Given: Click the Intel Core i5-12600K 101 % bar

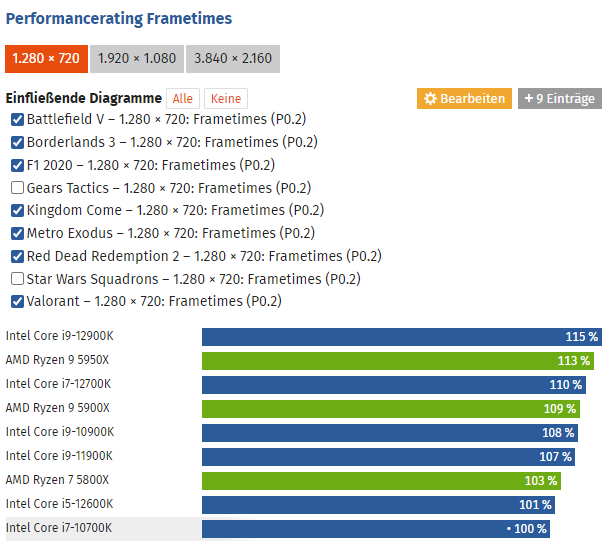Looking at the screenshot, I should [x=378, y=505].
